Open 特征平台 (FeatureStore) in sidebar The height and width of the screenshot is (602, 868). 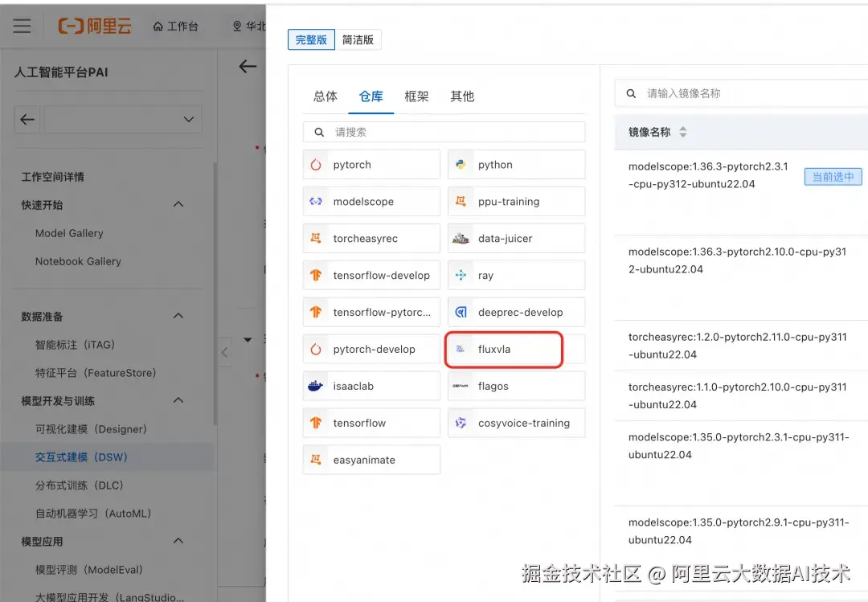tap(96, 373)
